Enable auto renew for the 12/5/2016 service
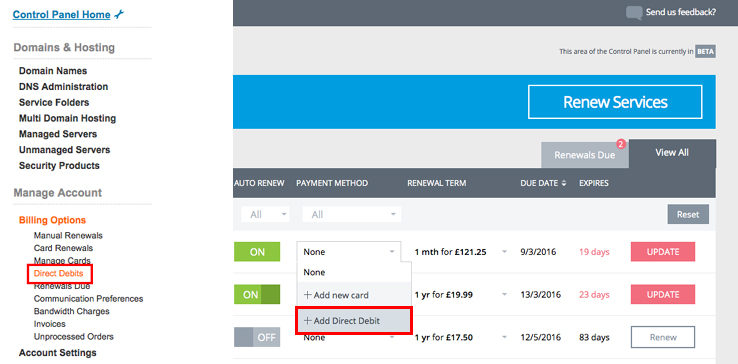 click(x=257, y=337)
